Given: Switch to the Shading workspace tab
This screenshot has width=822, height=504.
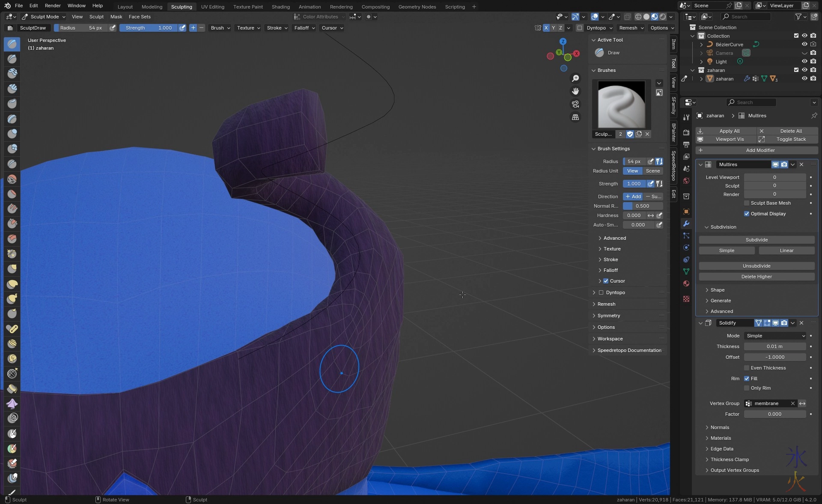Looking at the screenshot, I should [280, 7].
